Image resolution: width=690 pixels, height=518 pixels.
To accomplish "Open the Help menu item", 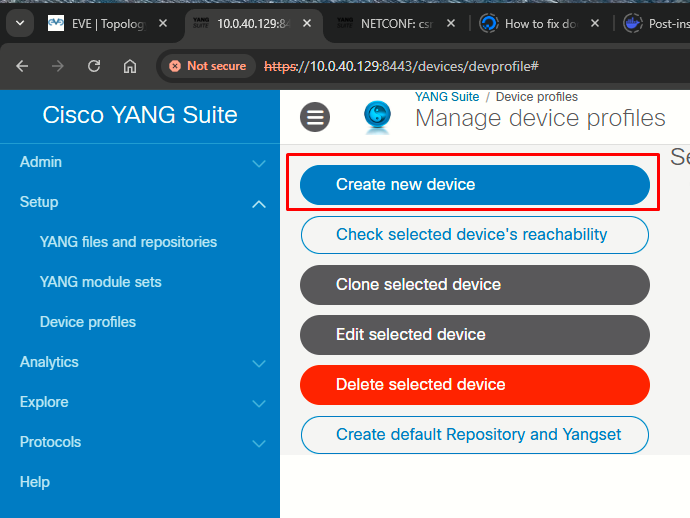I will point(35,482).
